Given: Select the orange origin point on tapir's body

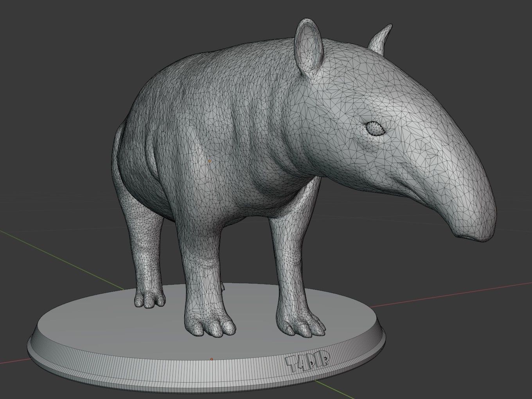Looking at the screenshot, I should point(210,161).
